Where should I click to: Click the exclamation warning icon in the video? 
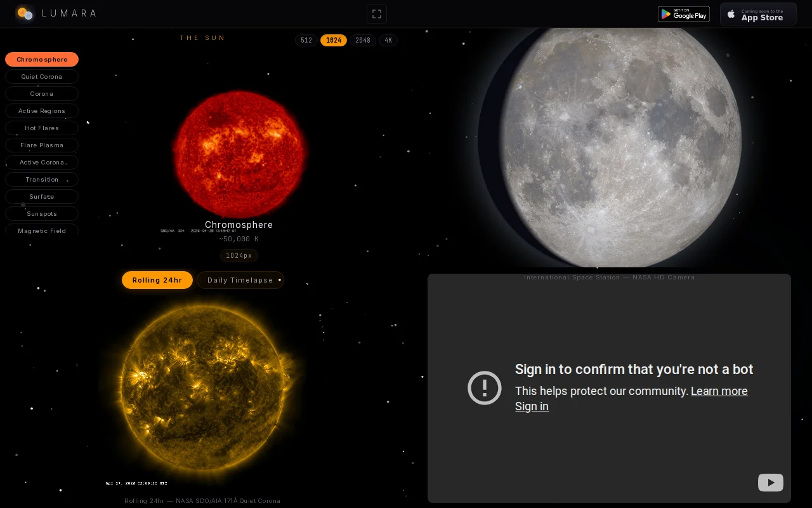click(485, 387)
